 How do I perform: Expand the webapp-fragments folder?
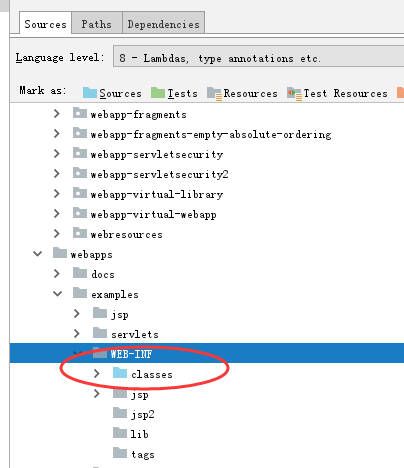(57, 114)
